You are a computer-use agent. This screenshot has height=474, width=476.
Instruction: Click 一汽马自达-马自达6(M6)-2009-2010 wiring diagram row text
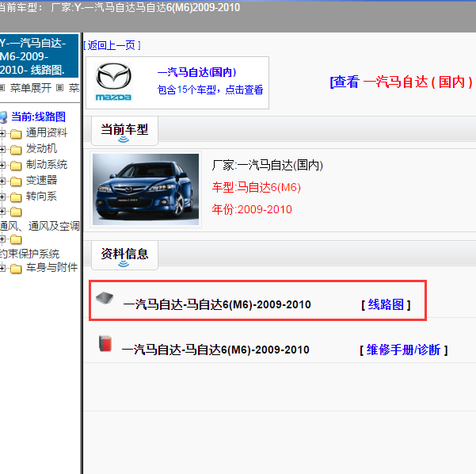[217, 304]
